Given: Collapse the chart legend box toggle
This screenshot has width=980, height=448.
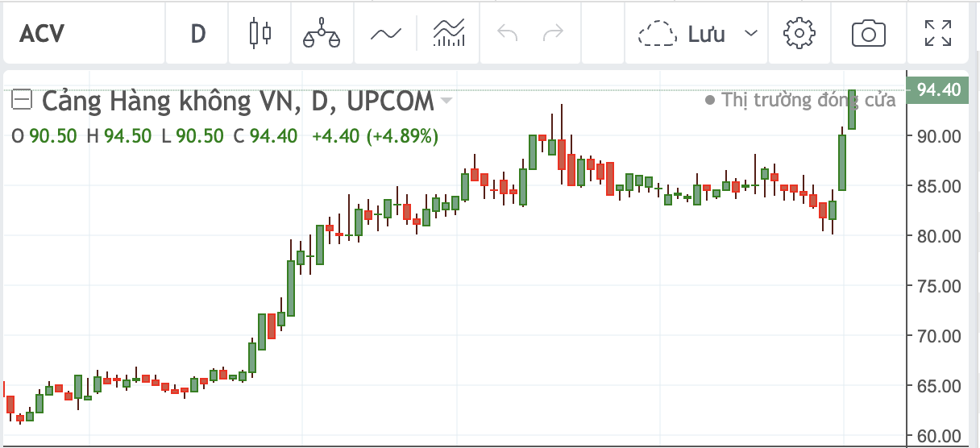Looking at the screenshot, I should click(x=22, y=101).
